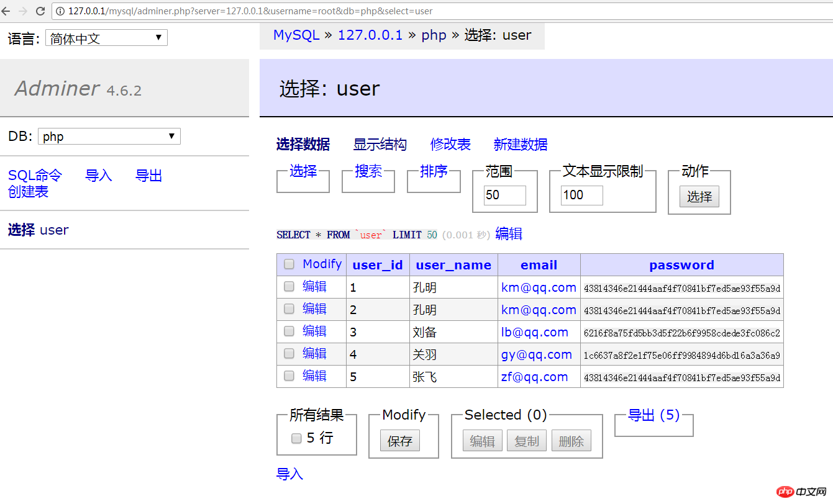Switch to 修改表 tab
The image size is (833, 504).
coord(450,145)
